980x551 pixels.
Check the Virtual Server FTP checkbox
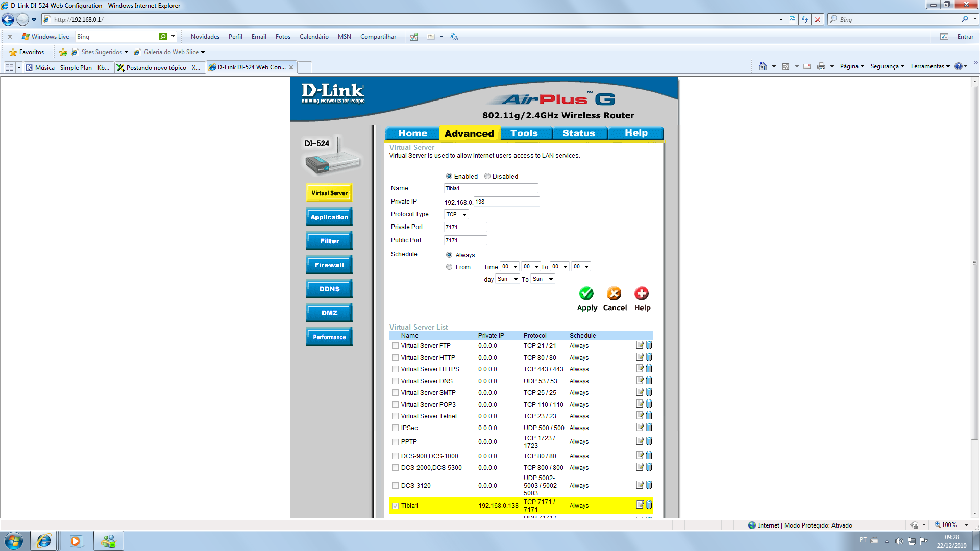click(x=395, y=346)
